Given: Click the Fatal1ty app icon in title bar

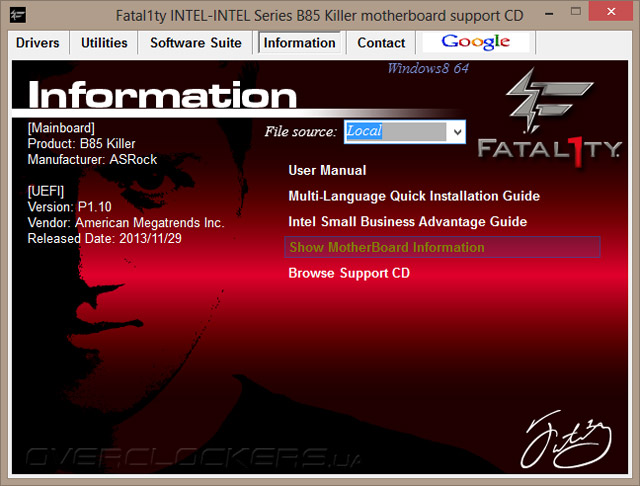Looking at the screenshot, I should [18, 16].
